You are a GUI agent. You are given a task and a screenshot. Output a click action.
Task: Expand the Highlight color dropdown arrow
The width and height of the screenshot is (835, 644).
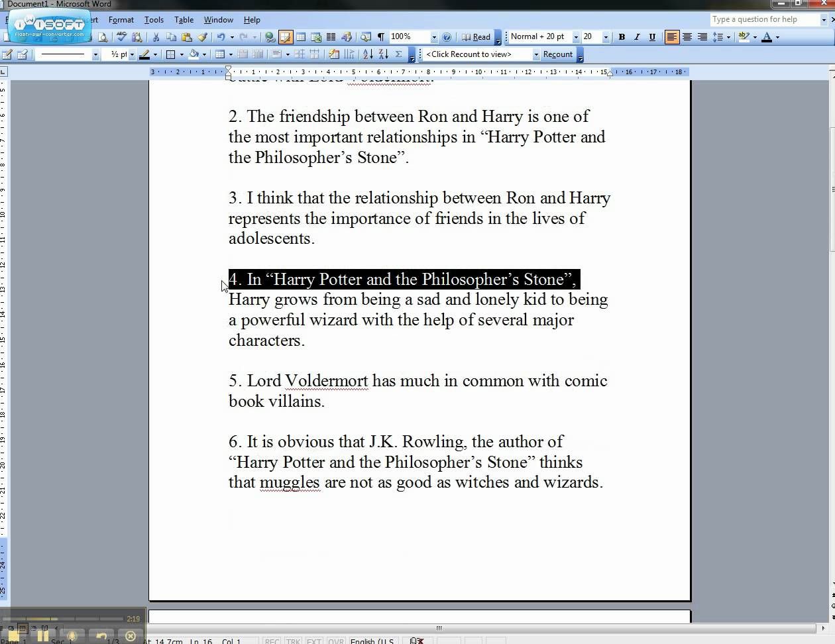[755, 37]
